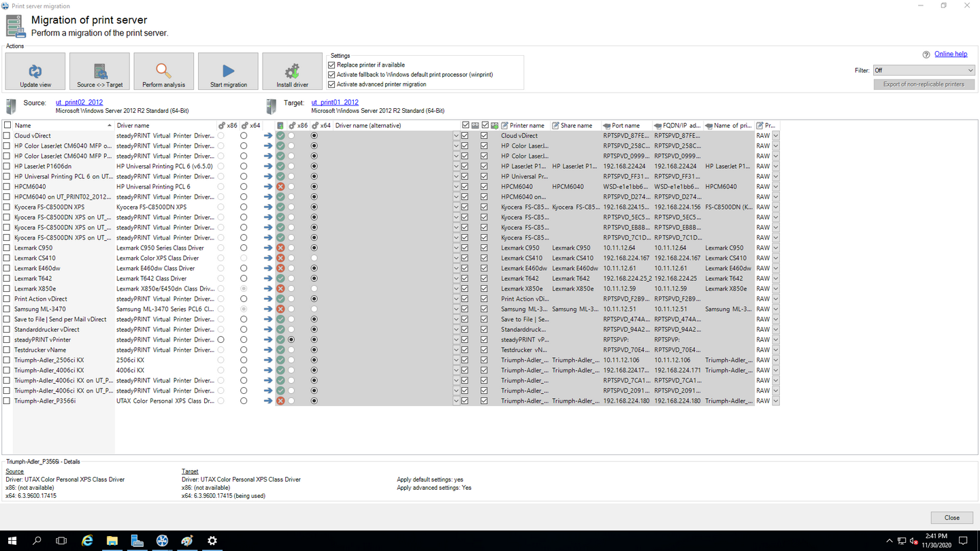Open target server link ut_print01_2012

(x=335, y=103)
